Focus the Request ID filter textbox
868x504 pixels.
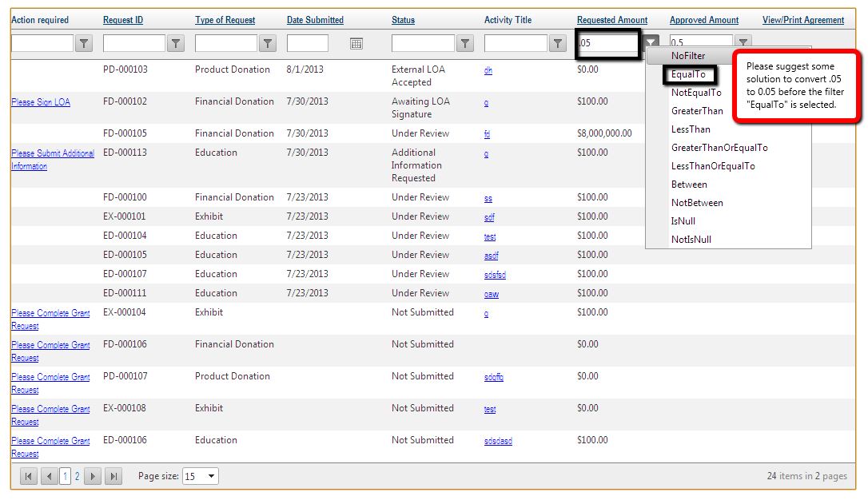pyautogui.click(x=134, y=43)
